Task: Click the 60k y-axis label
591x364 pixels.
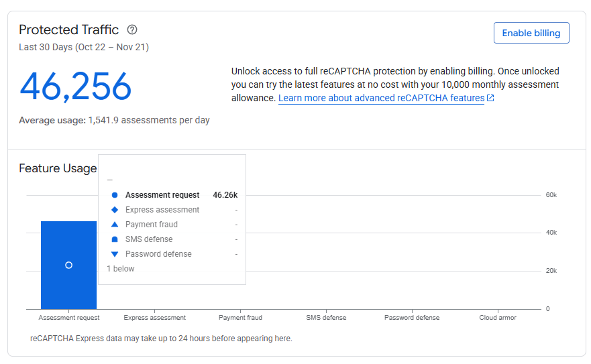Action: [551, 195]
